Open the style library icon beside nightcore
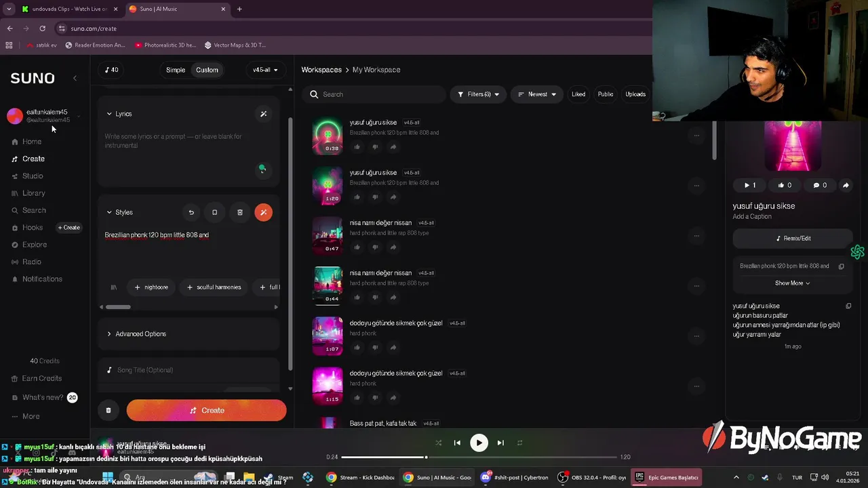Viewport: 868px width, 488px height. coord(113,287)
